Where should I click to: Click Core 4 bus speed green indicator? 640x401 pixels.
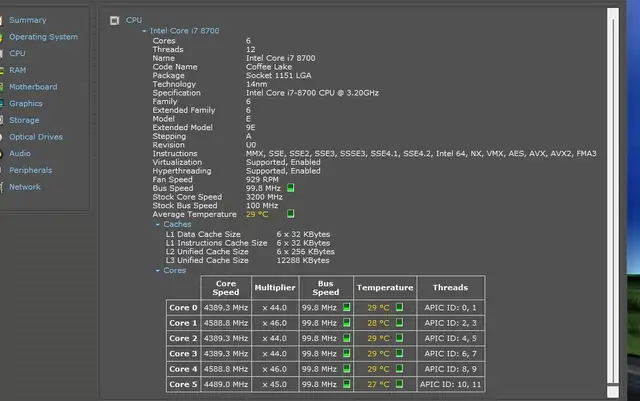pyautogui.click(x=347, y=368)
